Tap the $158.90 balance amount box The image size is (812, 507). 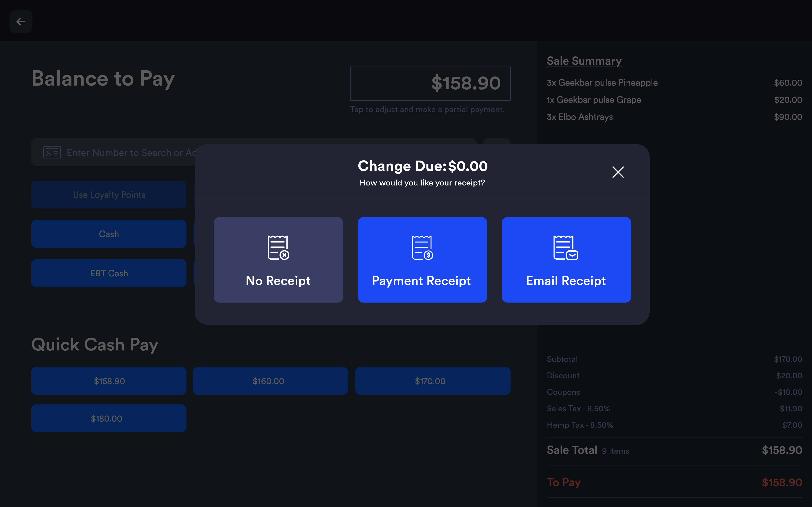tap(430, 83)
